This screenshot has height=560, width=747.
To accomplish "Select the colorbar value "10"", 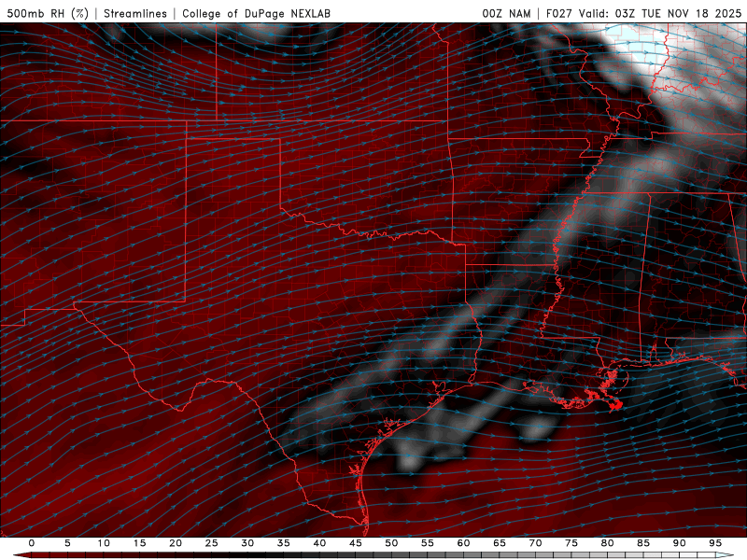I will click(104, 543).
